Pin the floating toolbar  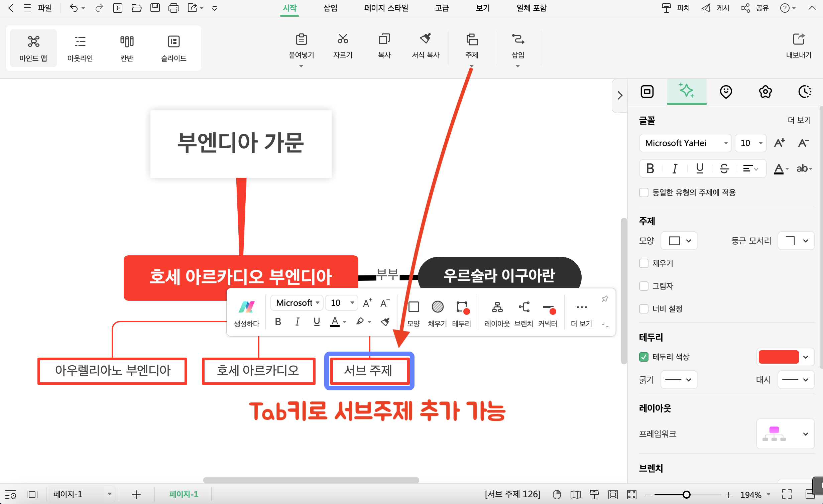605,299
